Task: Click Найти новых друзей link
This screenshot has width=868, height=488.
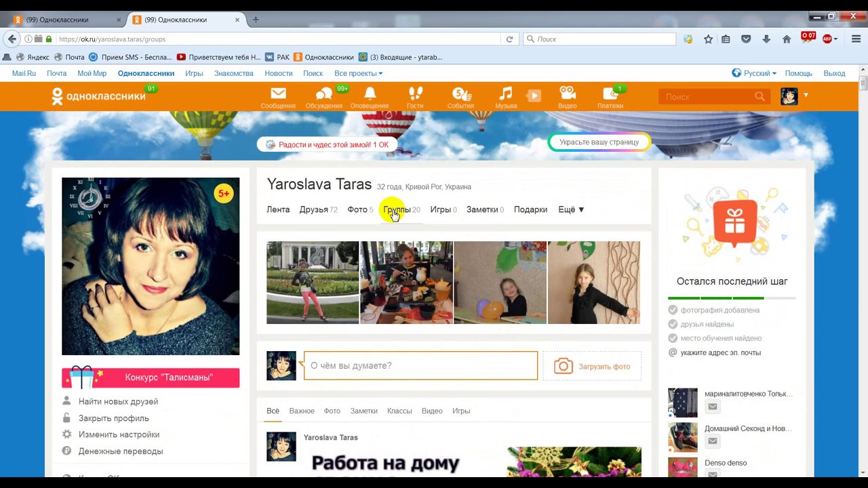Action: click(118, 401)
